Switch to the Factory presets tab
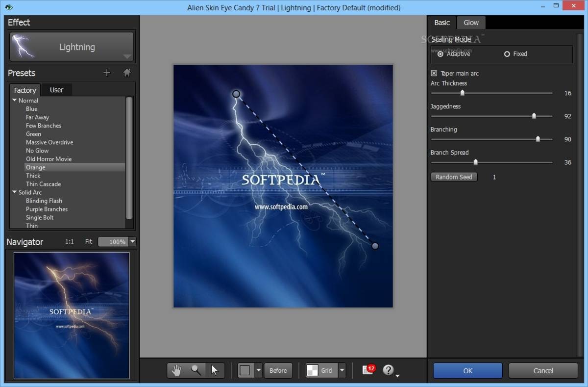The height and width of the screenshot is (387, 588). tap(25, 90)
